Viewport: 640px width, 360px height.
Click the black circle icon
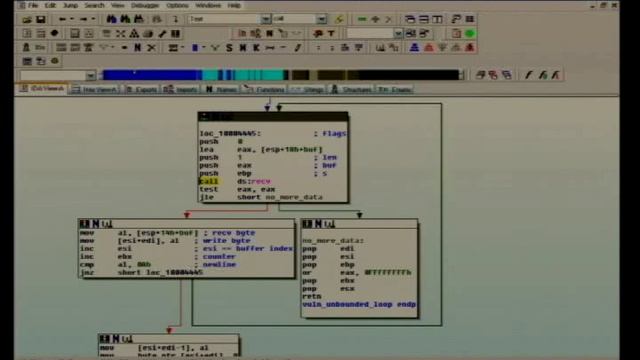[54, 33]
